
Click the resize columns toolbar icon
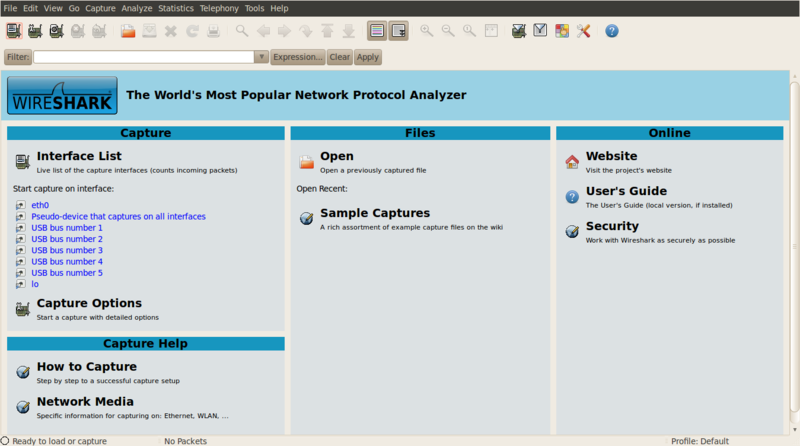[x=491, y=31]
